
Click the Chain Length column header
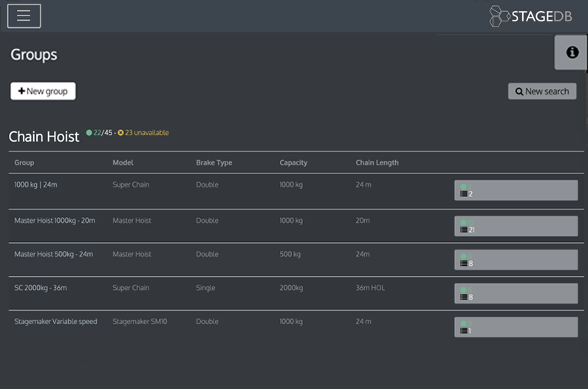click(x=377, y=162)
